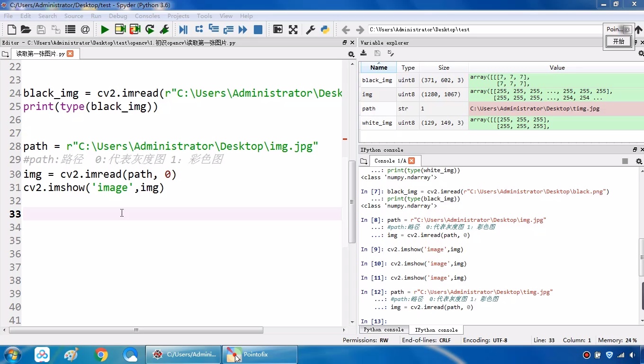Start debugging with the Debug file icon
This screenshot has height=364, width=644.
(183, 30)
